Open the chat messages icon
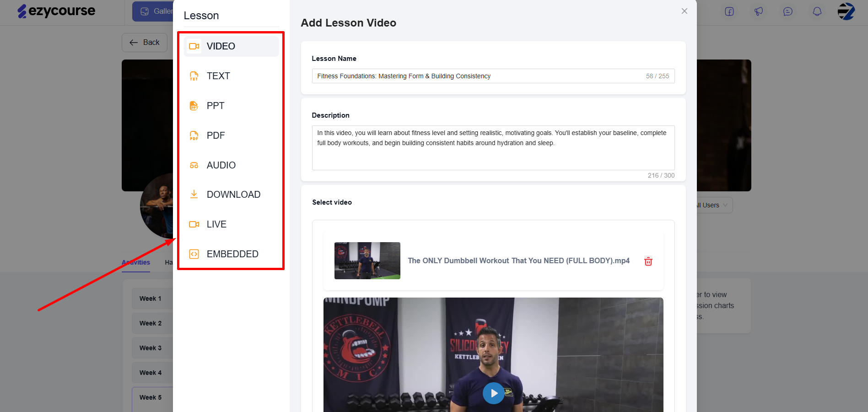 [x=788, y=11]
